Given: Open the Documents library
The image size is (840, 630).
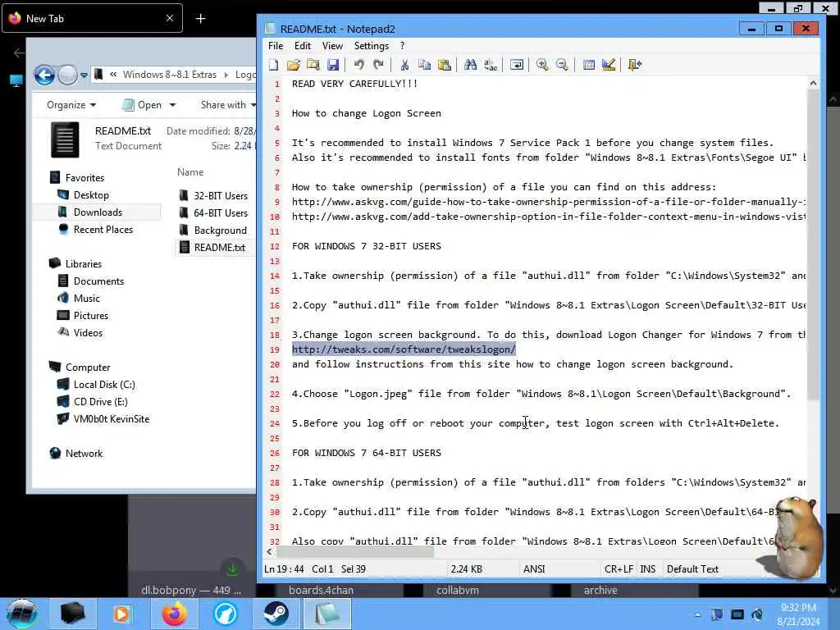Looking at the screenshot, I should pos(98,281).
